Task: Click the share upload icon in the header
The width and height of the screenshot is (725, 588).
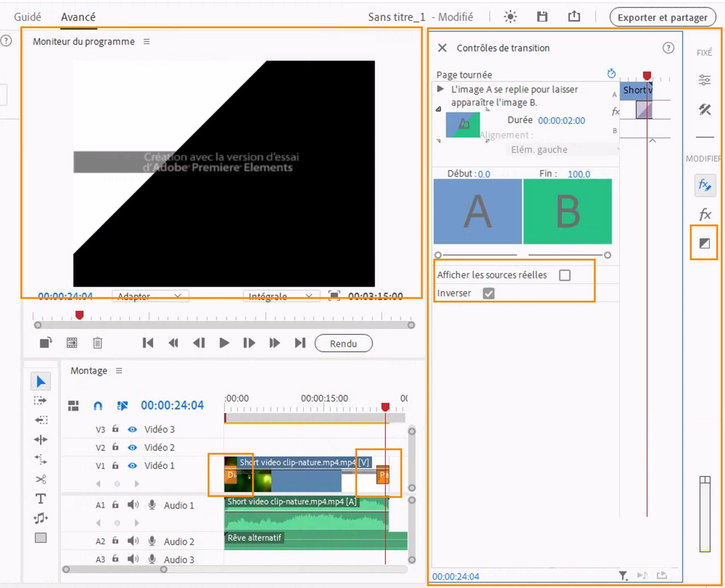Action: 574,16
